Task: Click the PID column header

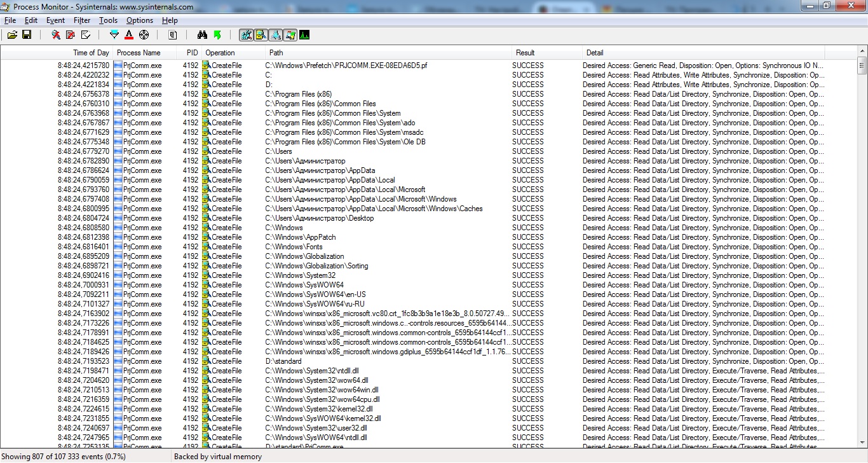Action: coord(189,53)
